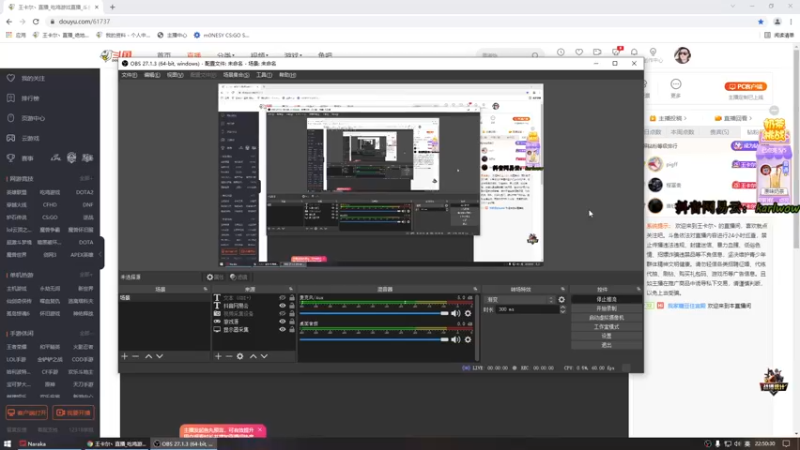Open the OBS View menu

pyautogui.click(x=175, y=75)
